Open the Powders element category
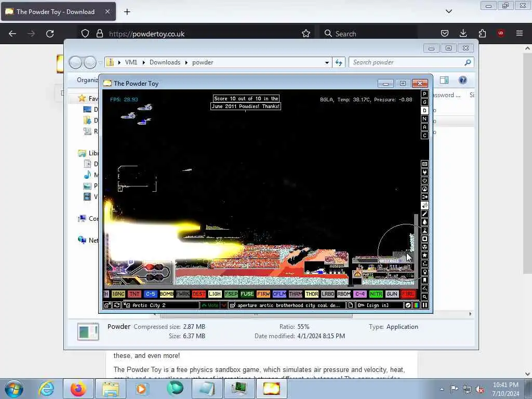The width and height of the screenshot is (532, 399). pyautogui.click(x=424, y=230)
